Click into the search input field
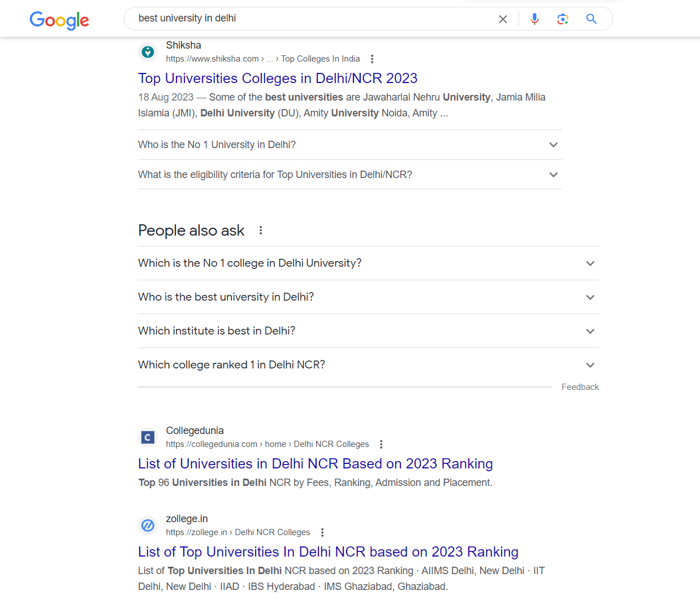The width and height of the screenshot is (700, 608). 311,19
